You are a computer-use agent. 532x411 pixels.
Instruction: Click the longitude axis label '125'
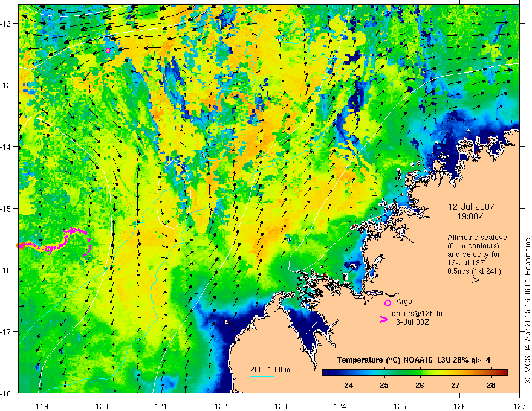pos(400,406)
